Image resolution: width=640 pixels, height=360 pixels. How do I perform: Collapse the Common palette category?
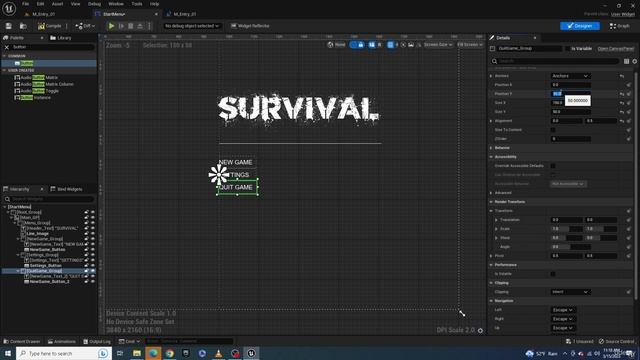(x=4, y=56)
